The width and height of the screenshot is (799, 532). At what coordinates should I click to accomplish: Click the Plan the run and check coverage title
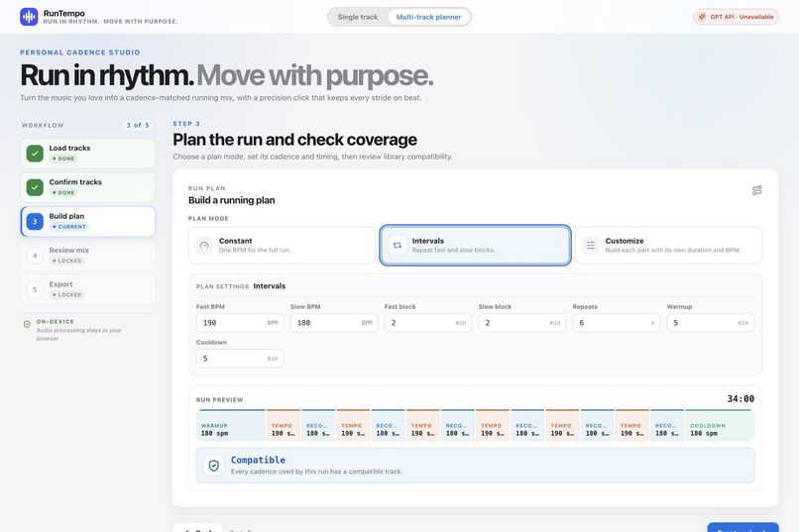(294, 140)
